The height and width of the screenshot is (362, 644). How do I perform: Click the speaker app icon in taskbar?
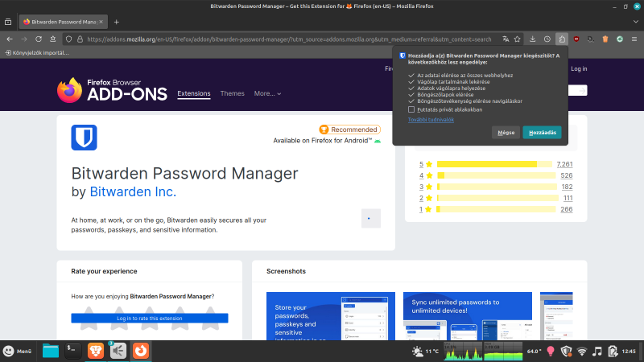coord(118,351)
